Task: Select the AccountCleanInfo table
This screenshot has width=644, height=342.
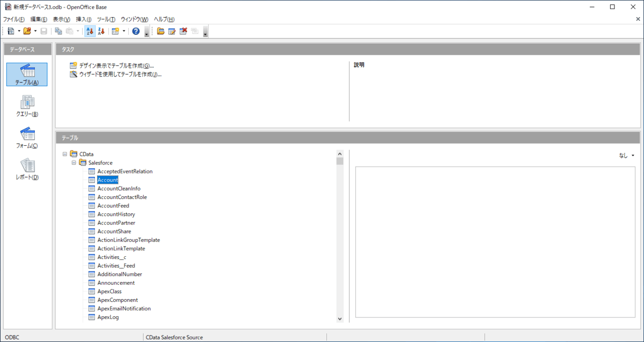Action: click(119, 188)
